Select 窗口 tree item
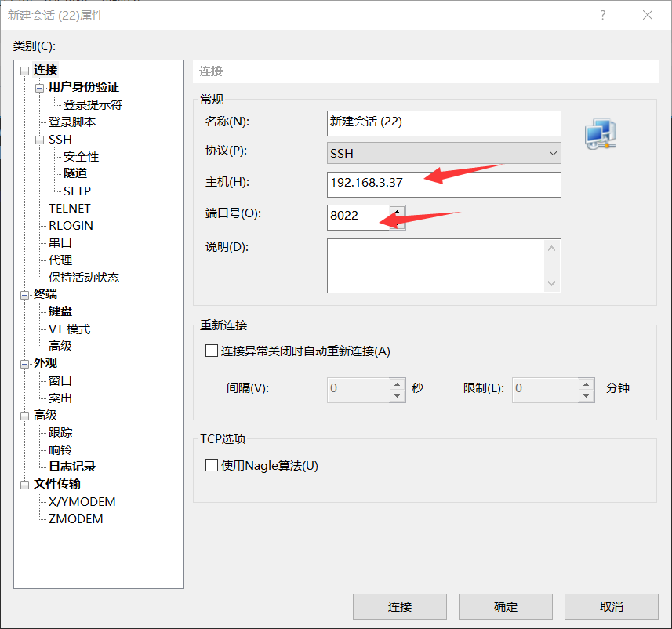This screenshot has height=629, width=672. (60, 380)
